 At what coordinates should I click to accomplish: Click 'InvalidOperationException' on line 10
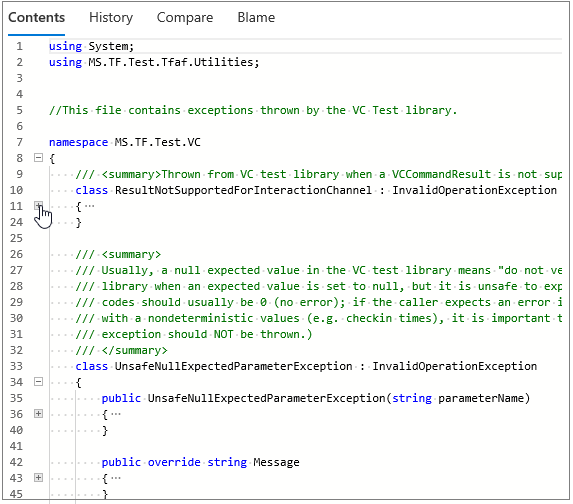pos(474,190)
